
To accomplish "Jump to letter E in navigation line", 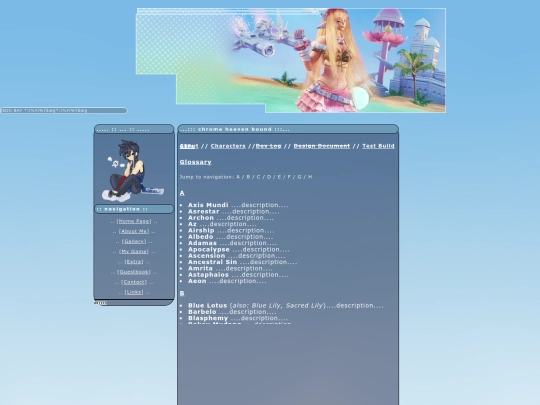I will click(279, 177).
